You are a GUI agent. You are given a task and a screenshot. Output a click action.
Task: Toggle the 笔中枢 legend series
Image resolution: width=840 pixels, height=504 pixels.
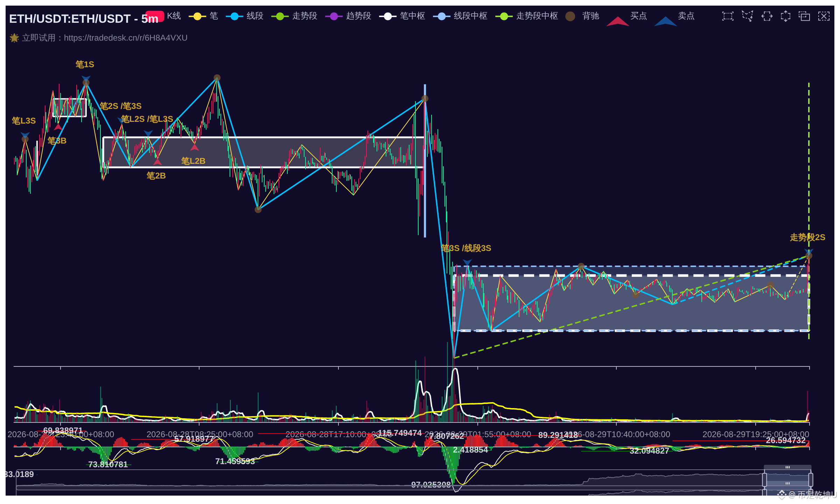click(x=402, y=16)
